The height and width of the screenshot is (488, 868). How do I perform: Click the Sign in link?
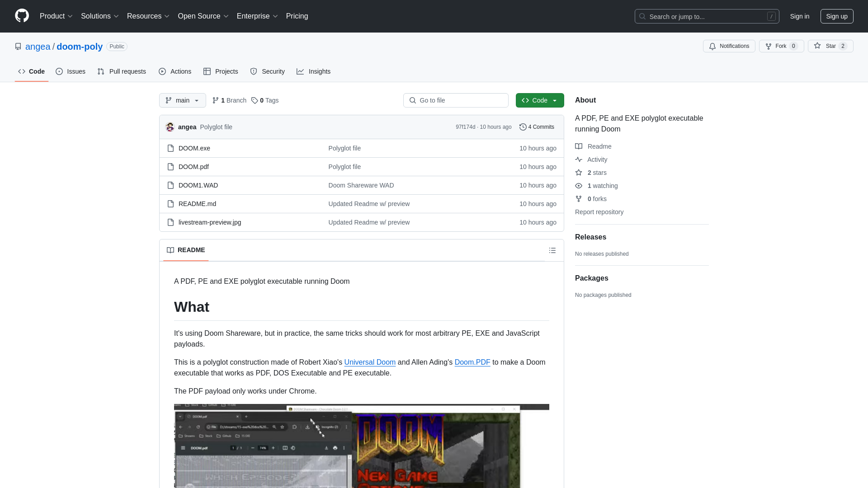click(800, 16)
